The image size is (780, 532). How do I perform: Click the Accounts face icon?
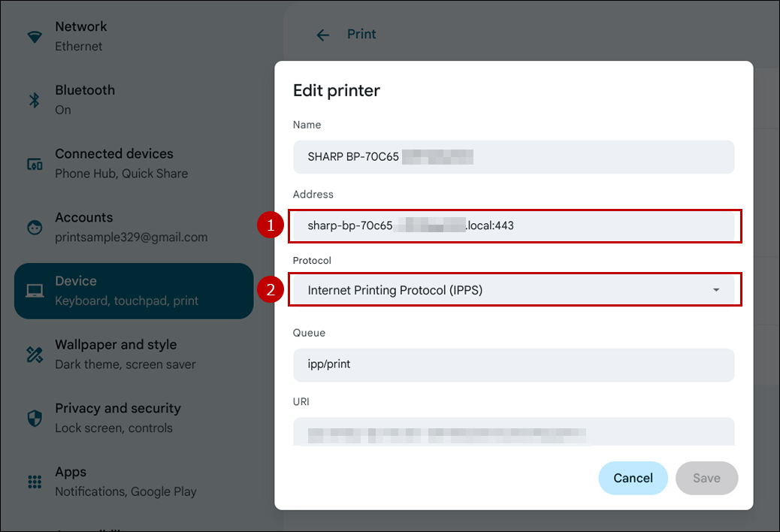click(35, 227)
